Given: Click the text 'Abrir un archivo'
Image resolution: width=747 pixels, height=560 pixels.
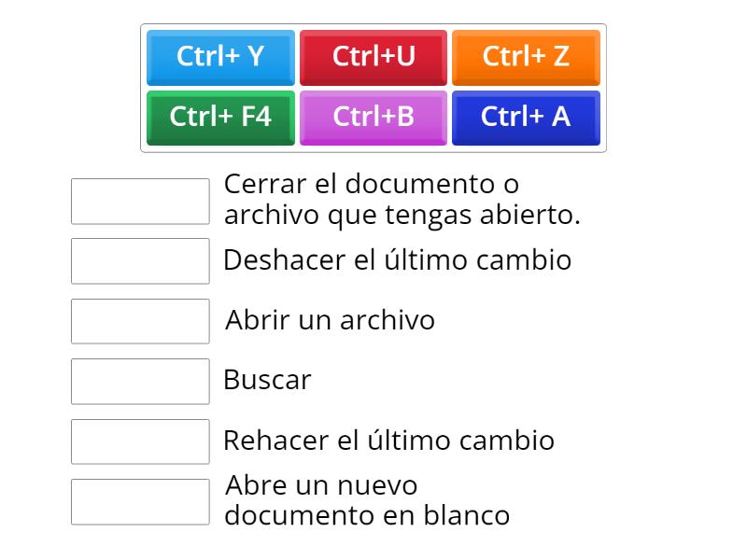Looking at the screenshot, I should [329, 320].
